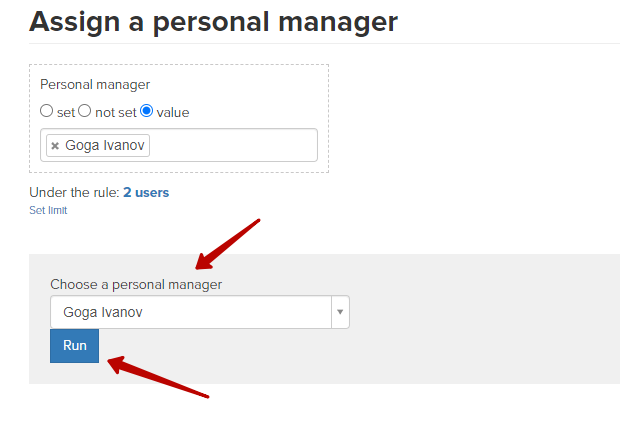Click the 'Assign a personal manager' heading
The width and height of the screenshot is (620, 423).
point(214,22)
